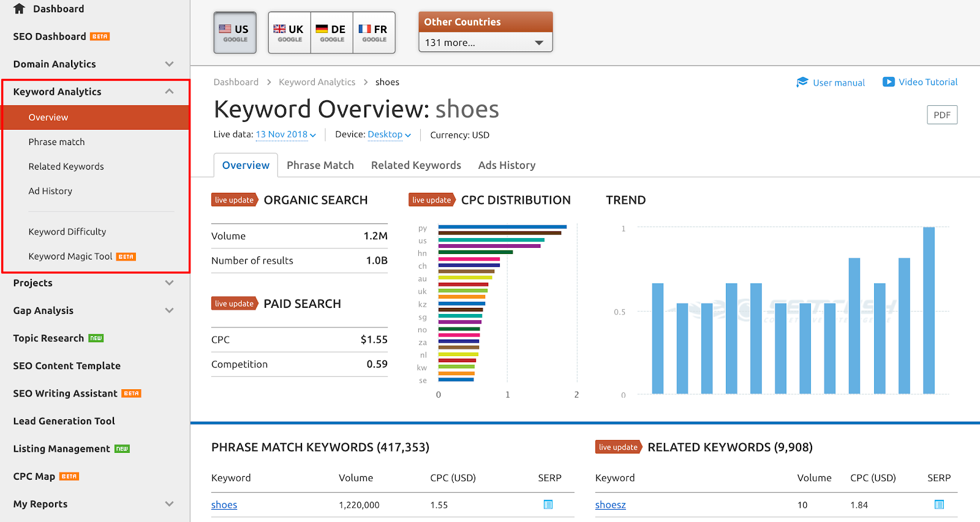The width and height of the screenshot is (980, 522).
Task: Click the SERP icon for shoes keyword
Action: (548, 504)
